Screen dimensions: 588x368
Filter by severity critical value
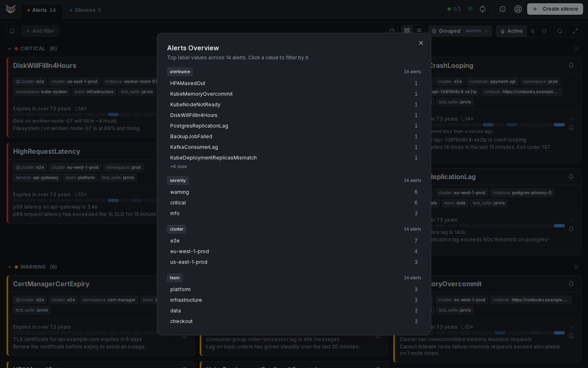[294, 203]
